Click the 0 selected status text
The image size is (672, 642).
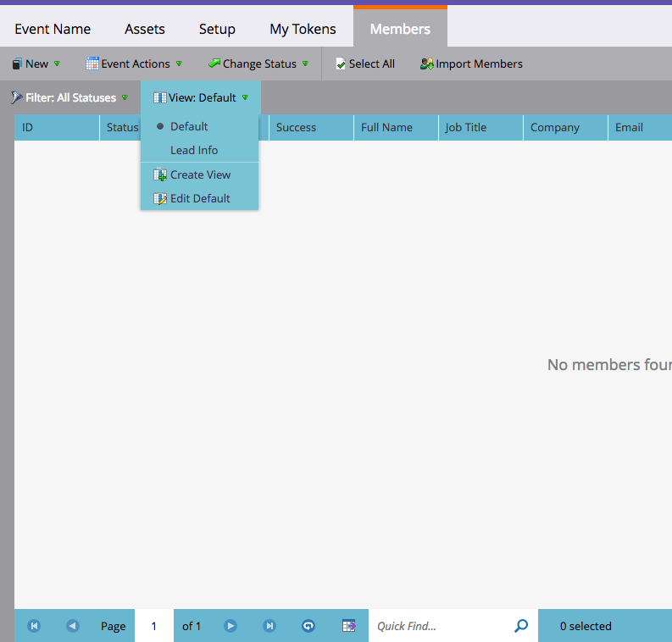(586, 626)
